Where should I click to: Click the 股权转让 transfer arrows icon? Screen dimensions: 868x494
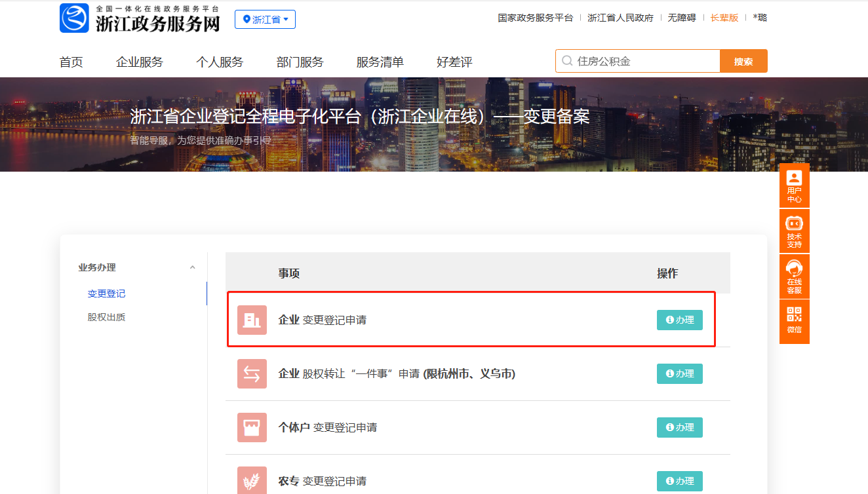(252, 373)
